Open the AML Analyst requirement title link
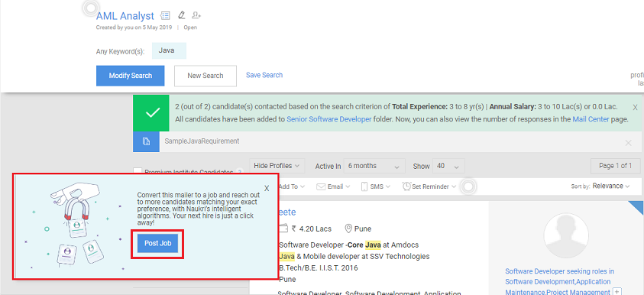Screen dimensions: 644x295 point(125,16)
